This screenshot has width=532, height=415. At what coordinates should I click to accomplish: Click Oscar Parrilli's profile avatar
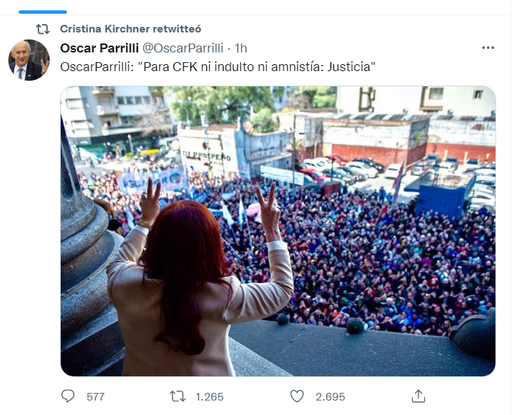[x=29, y=60]
